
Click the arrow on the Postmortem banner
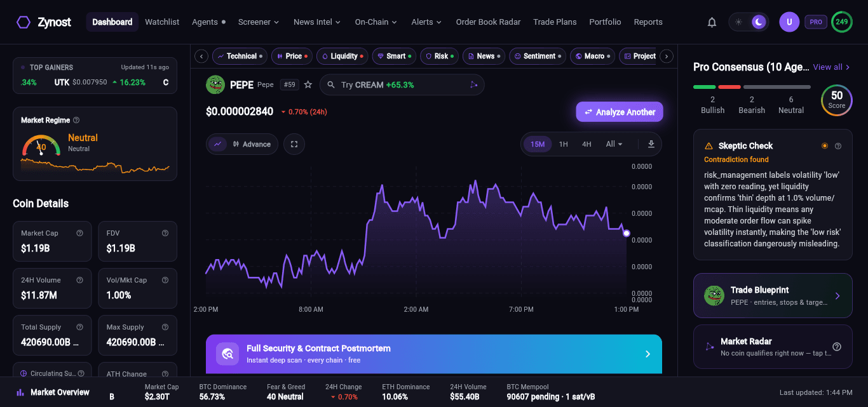pos(648,354)
